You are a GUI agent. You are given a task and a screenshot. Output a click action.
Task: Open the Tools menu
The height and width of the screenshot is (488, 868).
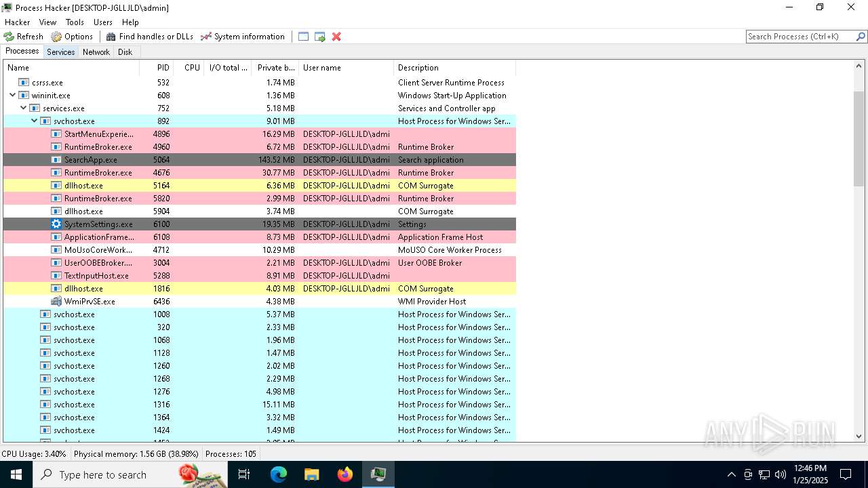[75, 22]
